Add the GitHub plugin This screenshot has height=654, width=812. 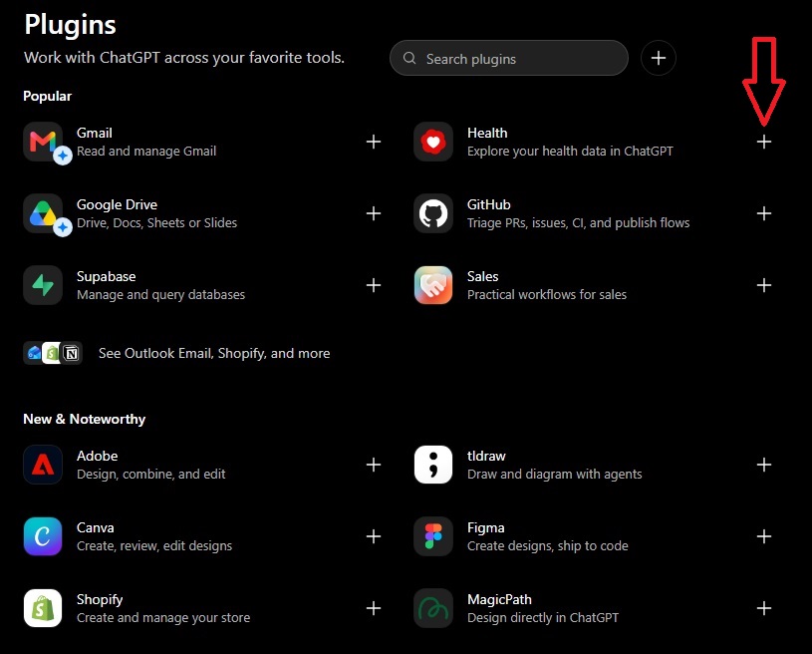(x=764, y=213)
